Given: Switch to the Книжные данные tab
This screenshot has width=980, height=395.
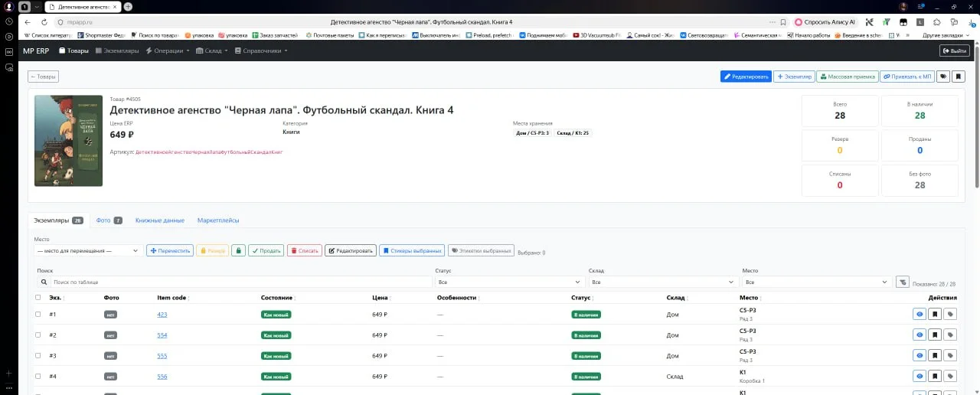Looking at the screenshot, I should [160, 220].
